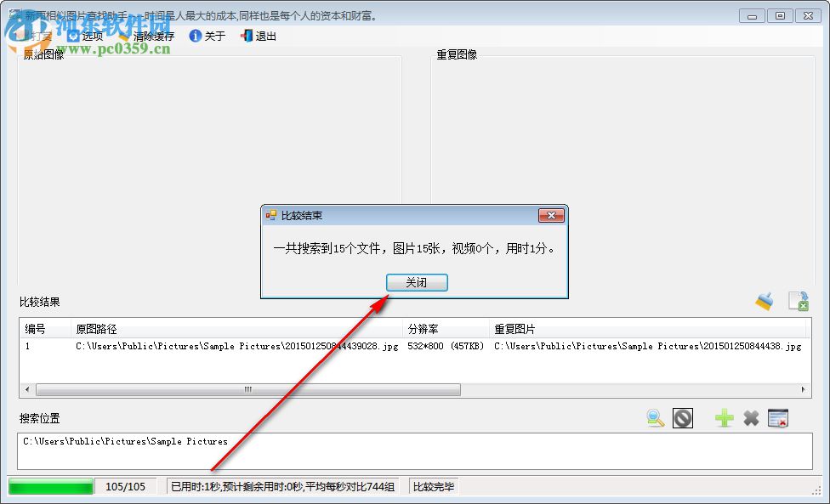
Task: Start the search using the magnifier icon
Action: [655, 418]
